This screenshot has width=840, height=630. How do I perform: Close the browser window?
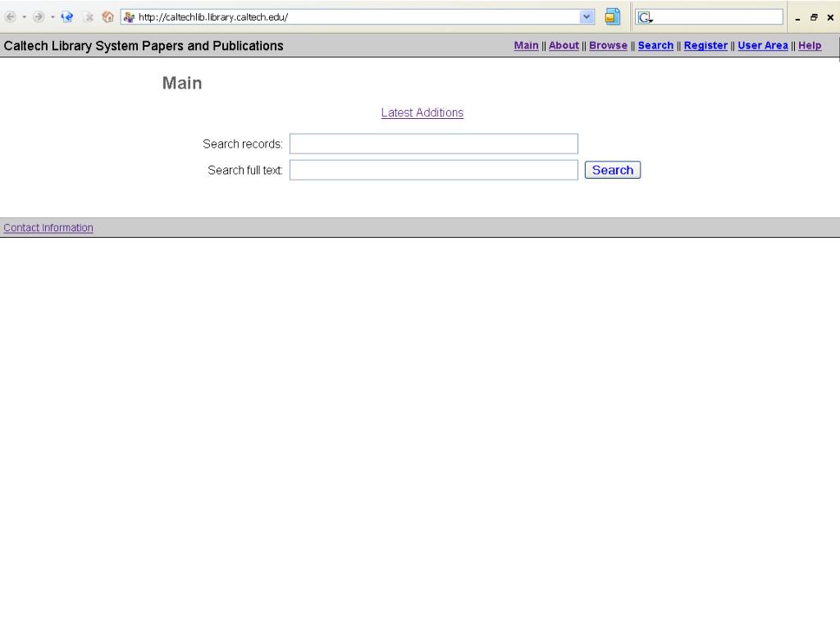[830, 18]
